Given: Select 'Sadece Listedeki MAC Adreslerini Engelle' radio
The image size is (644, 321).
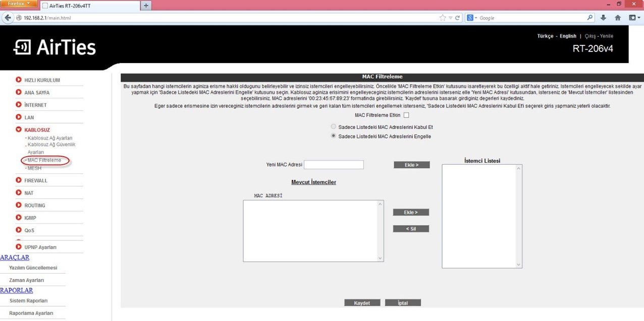Looking at the screenshot, I should pos(333,136).
